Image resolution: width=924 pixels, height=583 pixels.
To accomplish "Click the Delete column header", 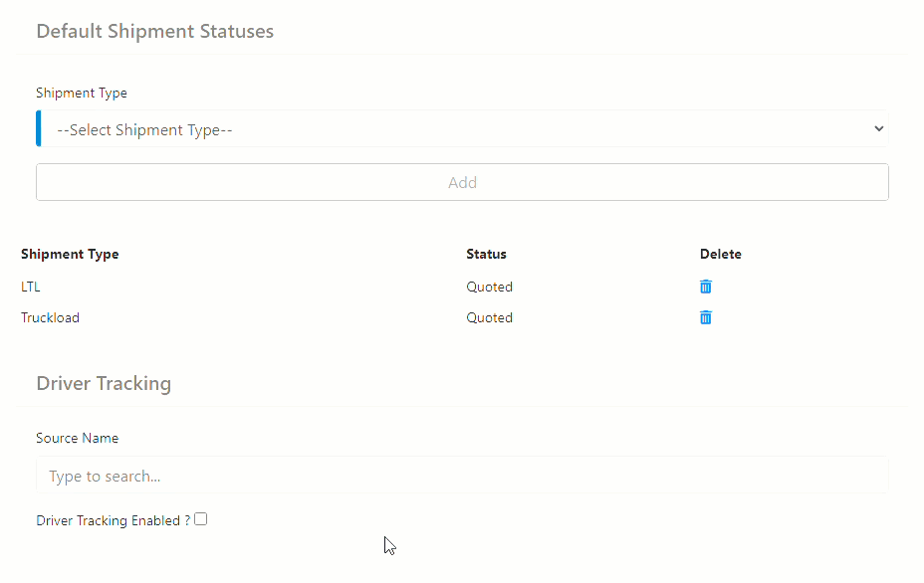I will pyautogui.click(x=721, y=254).
